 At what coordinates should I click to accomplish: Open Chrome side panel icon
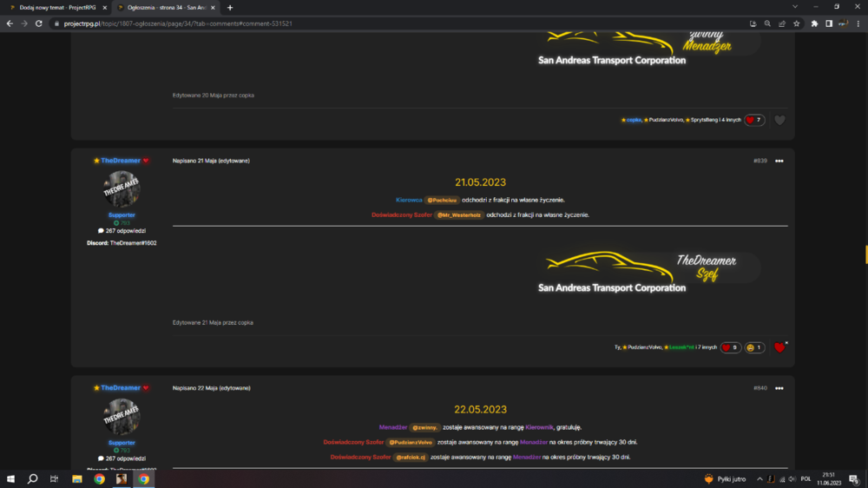pos(829,23)
